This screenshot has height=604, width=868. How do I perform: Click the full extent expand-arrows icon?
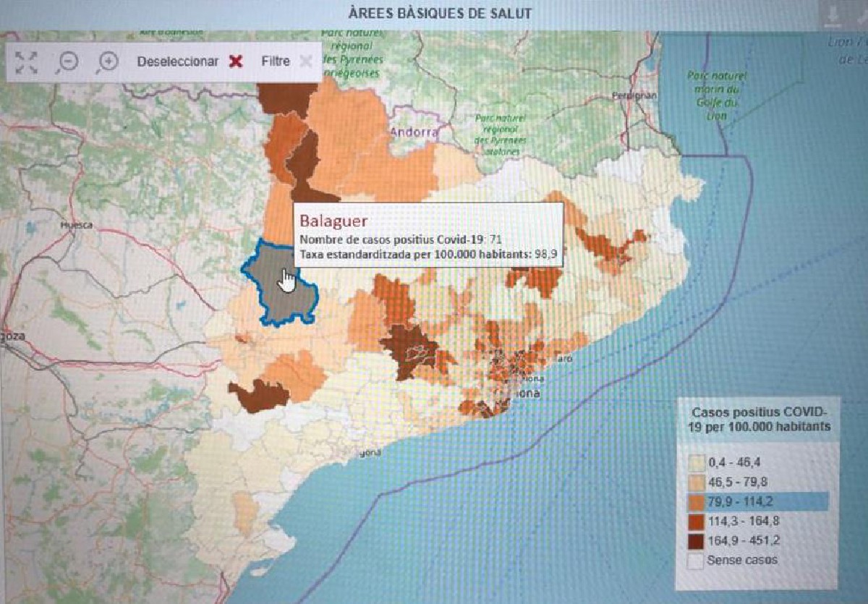click(x=27, y=62)
